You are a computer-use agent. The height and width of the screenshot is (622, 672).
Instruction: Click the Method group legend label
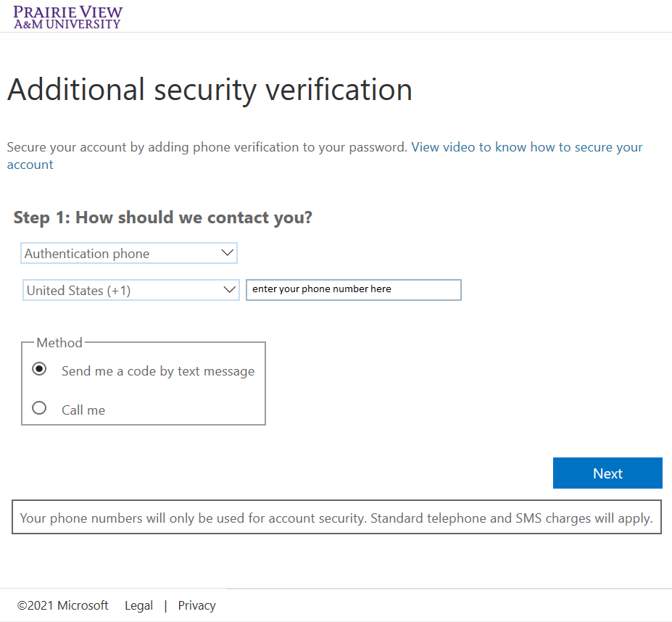pos(59,343)
